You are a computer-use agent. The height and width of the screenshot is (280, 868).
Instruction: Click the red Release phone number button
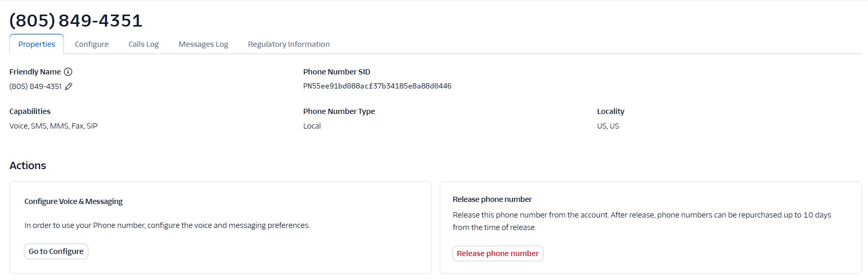tap(497, 253)
